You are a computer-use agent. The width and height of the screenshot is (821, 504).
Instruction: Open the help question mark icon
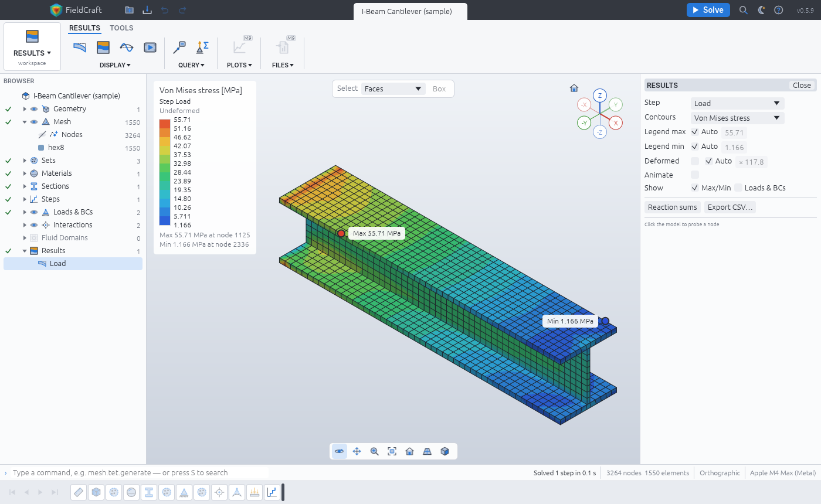pyautogui.click(x=779, y=10)
